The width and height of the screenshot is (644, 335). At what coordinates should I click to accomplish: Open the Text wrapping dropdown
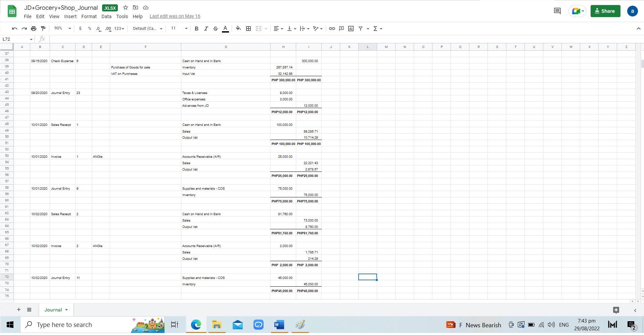click(305, 29)
